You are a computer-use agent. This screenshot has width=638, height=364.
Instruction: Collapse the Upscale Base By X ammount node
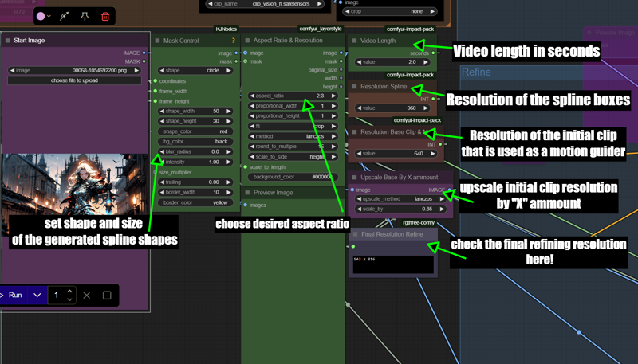[x=354, y=177]
